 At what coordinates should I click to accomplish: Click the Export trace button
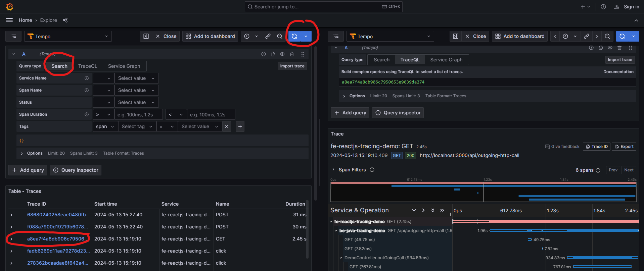[x=624, y=147]
